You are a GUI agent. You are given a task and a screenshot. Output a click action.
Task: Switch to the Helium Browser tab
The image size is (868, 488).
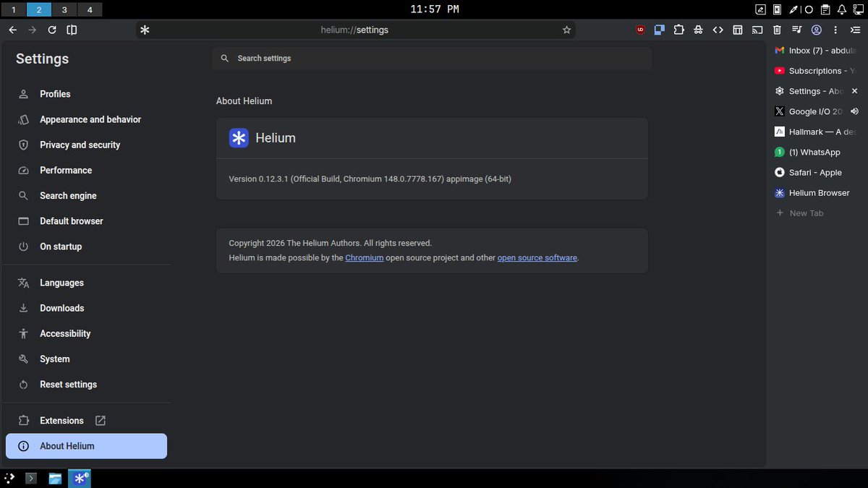pos(816,193)
